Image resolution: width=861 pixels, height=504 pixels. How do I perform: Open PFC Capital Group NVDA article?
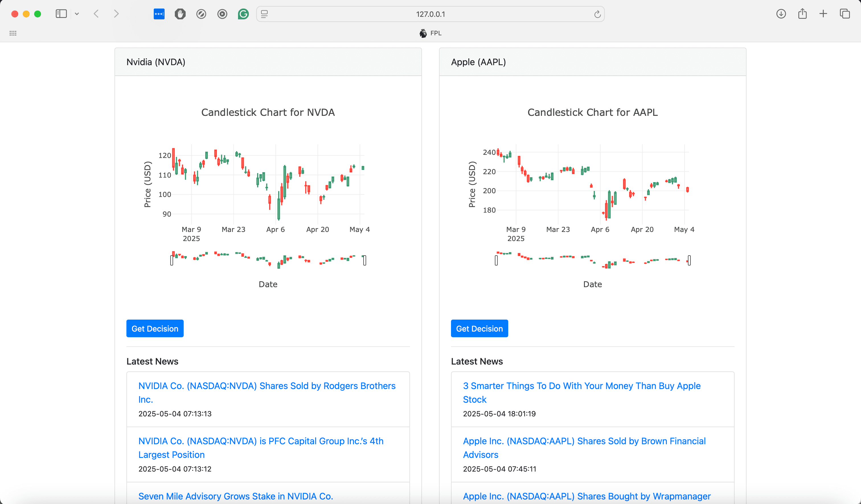point(261,448)
